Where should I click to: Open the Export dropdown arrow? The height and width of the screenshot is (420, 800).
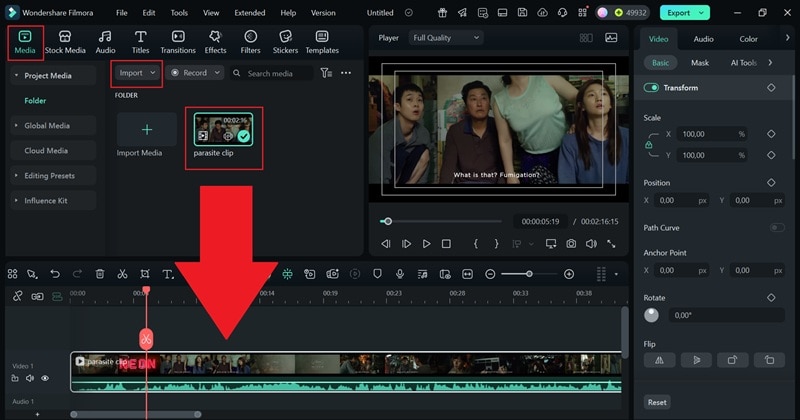click(702, 13)
